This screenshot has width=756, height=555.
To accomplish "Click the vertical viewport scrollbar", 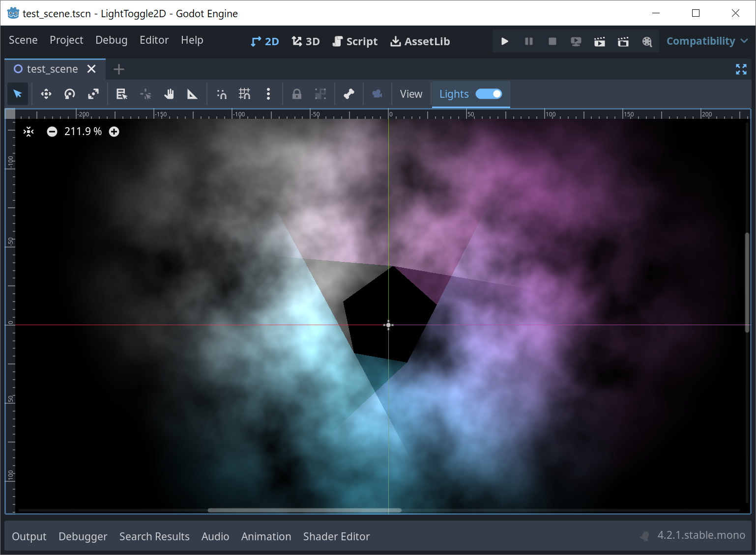I will pyautogui.click(x=747, y=283).
